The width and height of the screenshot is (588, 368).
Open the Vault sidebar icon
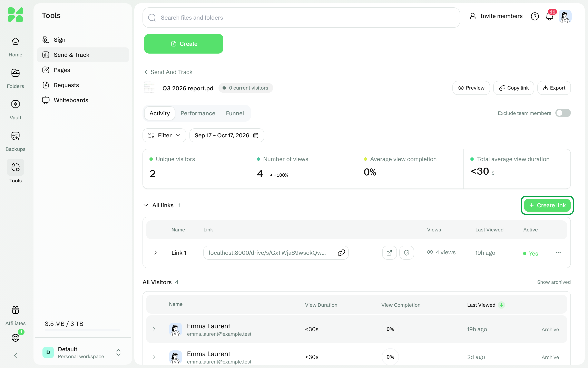(x=15, y=104)
